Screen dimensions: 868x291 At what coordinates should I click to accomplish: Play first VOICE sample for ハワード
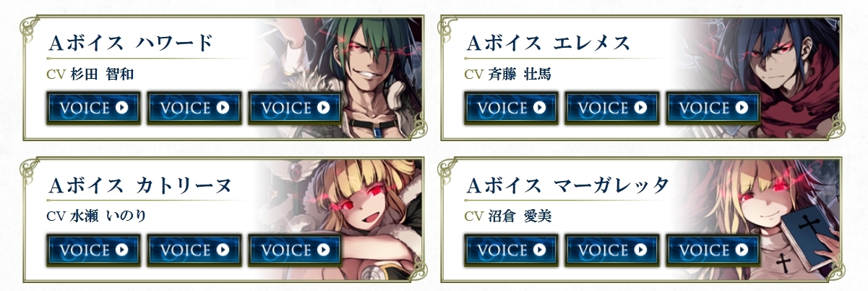coord(94,108)
